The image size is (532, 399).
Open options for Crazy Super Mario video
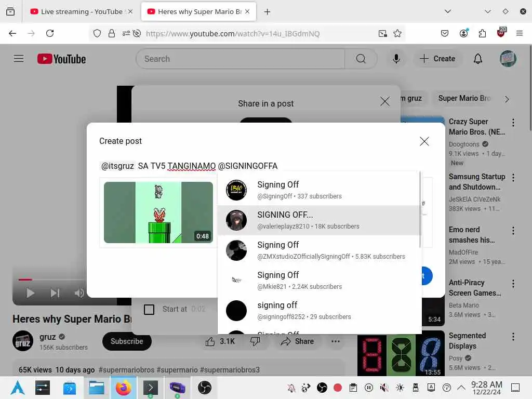pos(513,123)
